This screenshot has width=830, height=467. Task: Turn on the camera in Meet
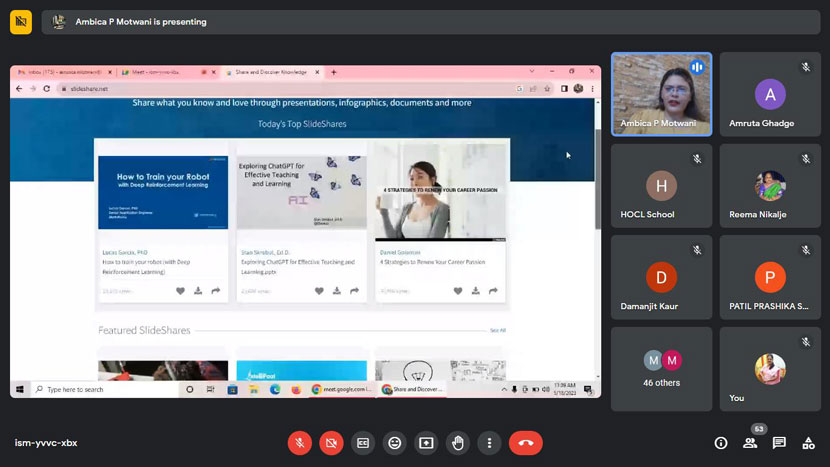pyautogui.click(x=331, y=443)
